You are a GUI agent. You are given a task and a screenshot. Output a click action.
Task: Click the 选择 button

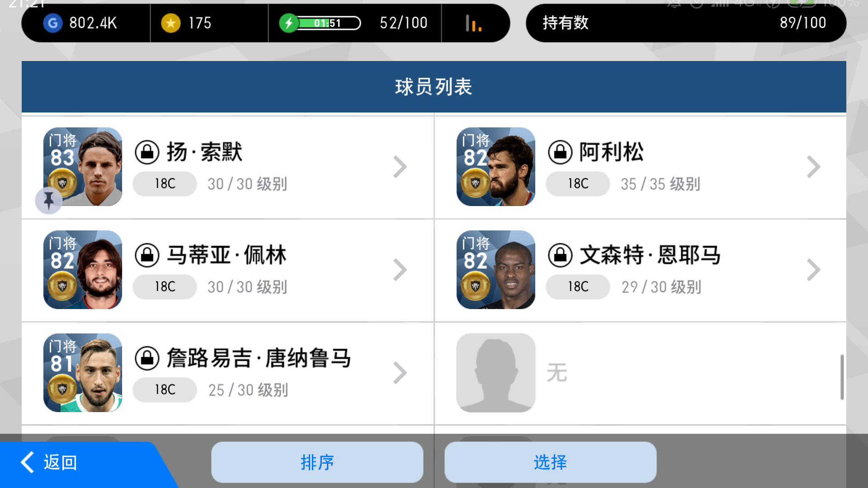click(x=550, y=462)
